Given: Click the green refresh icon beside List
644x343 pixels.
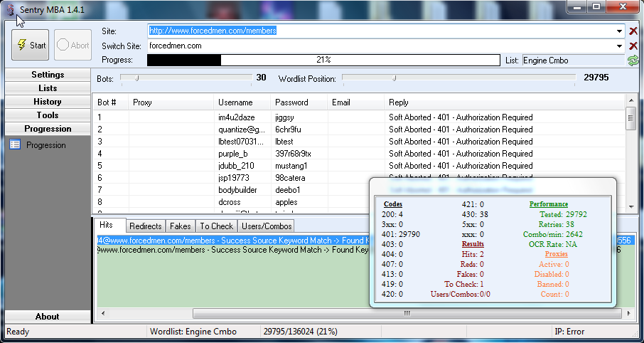Looking at the screenshot, I should [x=633, y=60].
